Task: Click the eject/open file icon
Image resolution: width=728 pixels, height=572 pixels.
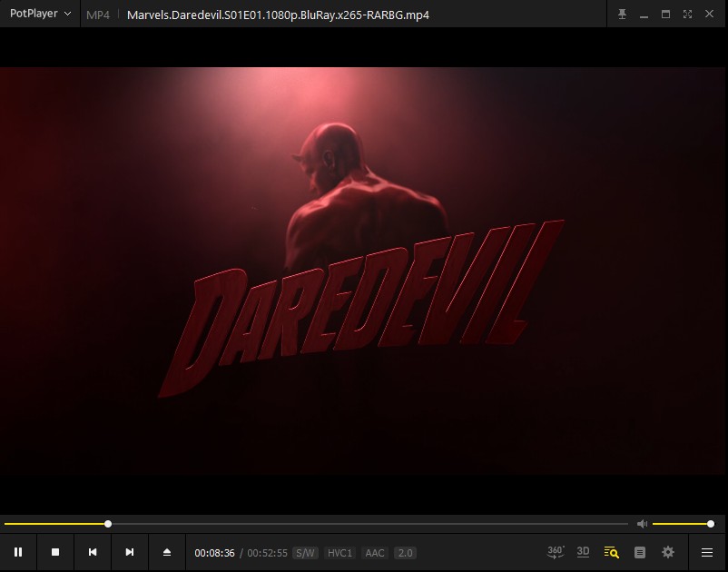Action: 167,552
